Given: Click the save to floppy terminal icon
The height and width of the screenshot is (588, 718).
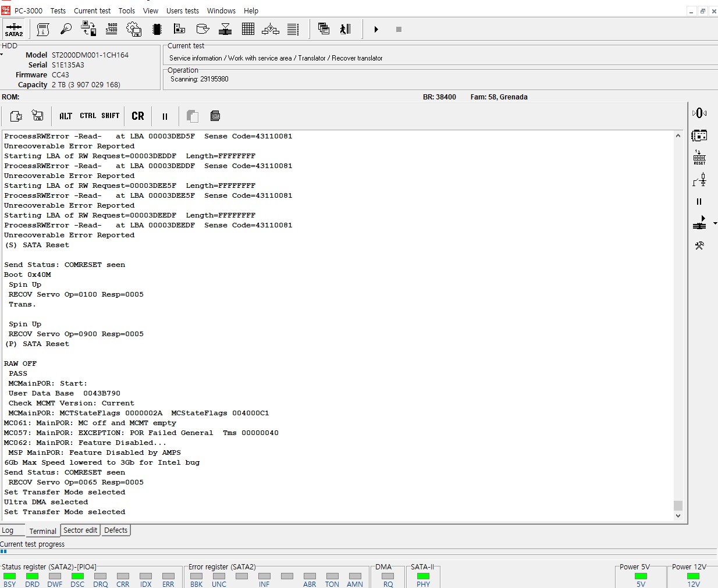Looking at the screenshot, I should (38, 116).
